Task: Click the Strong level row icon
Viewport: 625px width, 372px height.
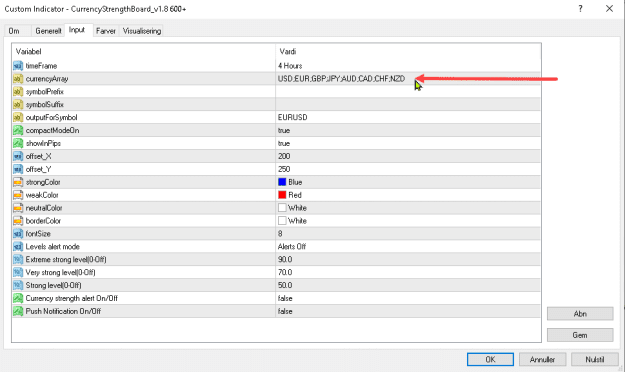Action: pyautogui.click(x=18, y=285)
